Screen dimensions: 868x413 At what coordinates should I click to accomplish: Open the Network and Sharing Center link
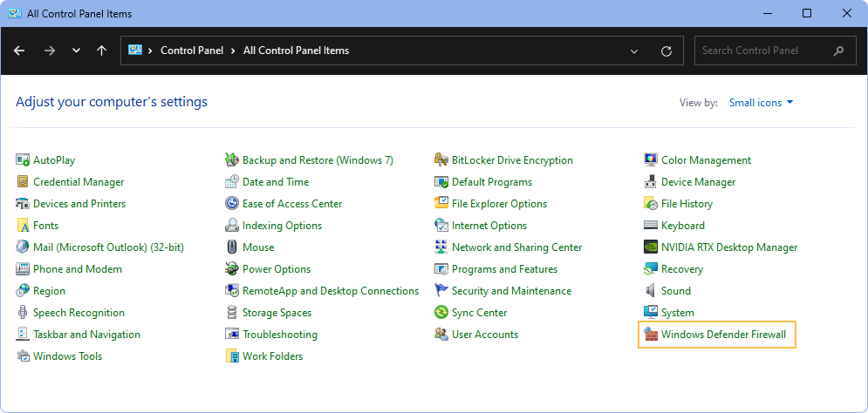pos(516,247)
